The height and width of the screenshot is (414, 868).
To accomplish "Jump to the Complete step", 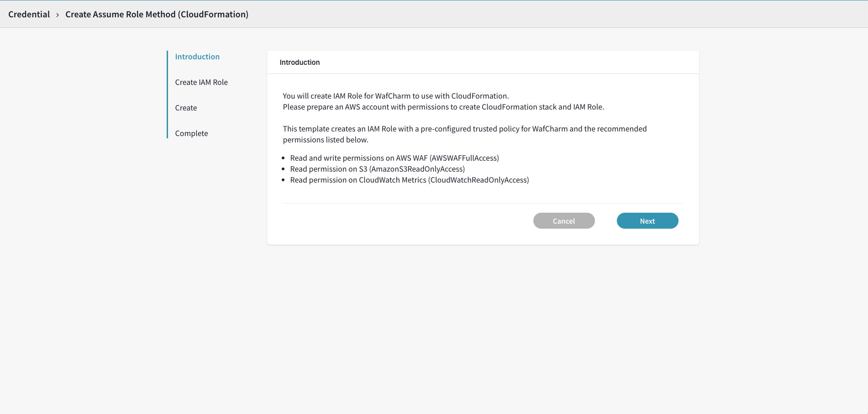I will [x=191, y=133].
